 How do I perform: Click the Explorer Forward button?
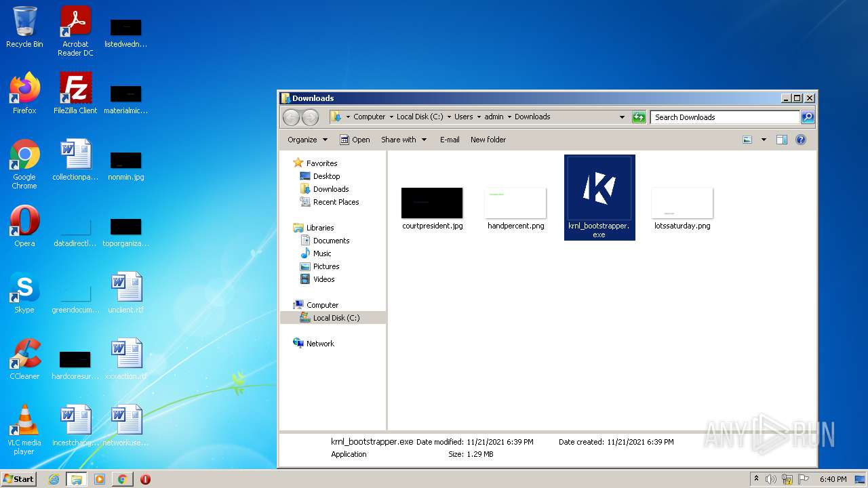tap(310, 117)
